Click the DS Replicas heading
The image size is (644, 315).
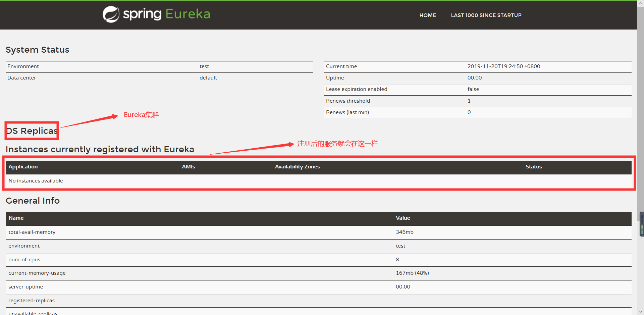pyautogui.click(x=32, y=131)
